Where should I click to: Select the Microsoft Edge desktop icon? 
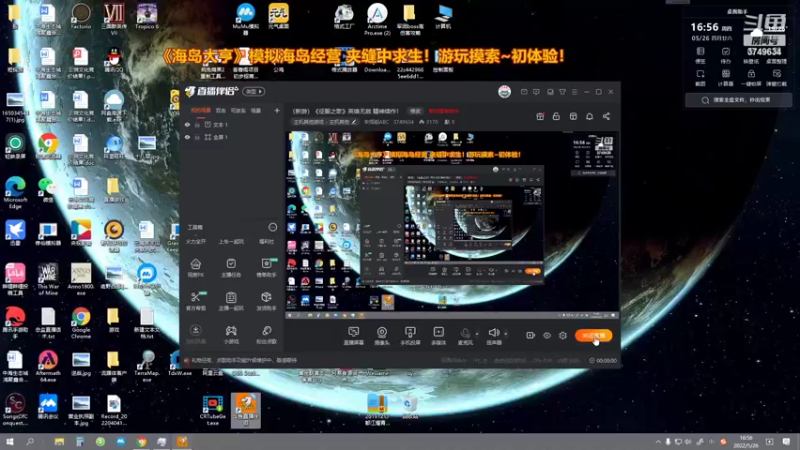click(15, 193)
